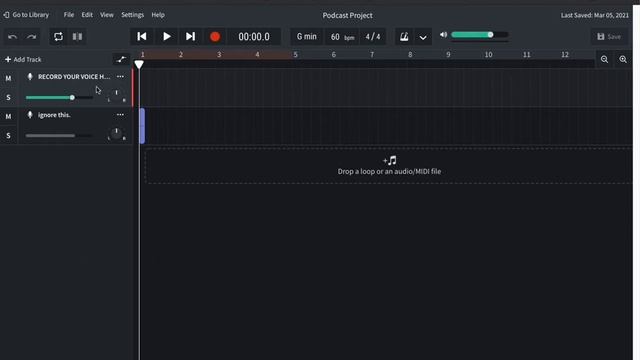This screenshot has height=360, width=640.
Task: Toggle the automation curve icon
Action: click(x=121, y=60)
